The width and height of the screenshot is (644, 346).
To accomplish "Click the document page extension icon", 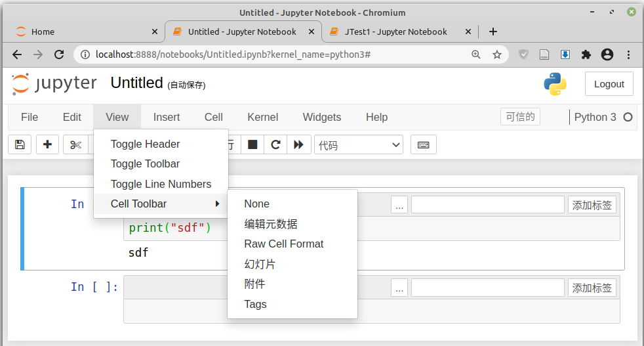I will (x=544, y=54).
